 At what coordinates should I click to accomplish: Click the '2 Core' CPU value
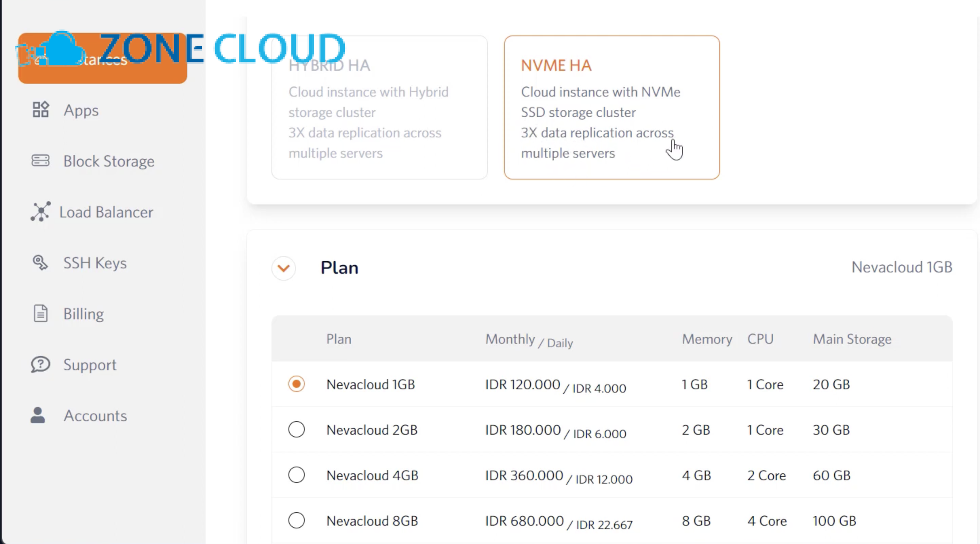(766, 475)
